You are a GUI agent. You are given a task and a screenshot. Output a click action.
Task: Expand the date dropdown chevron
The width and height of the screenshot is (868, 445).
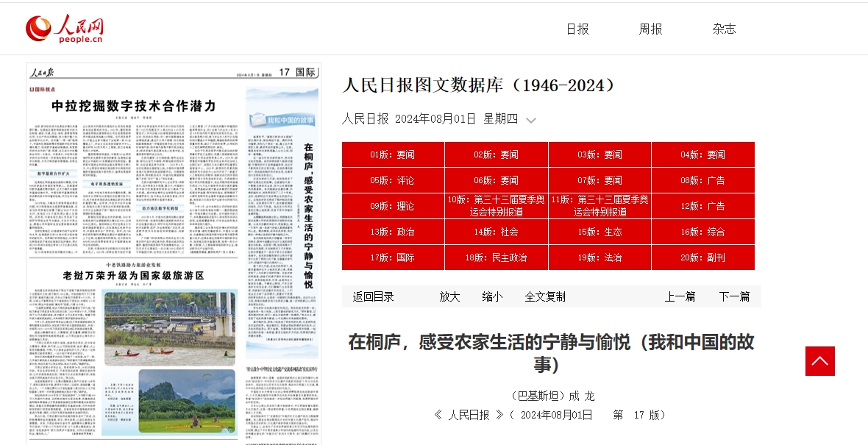coord(530,120)
